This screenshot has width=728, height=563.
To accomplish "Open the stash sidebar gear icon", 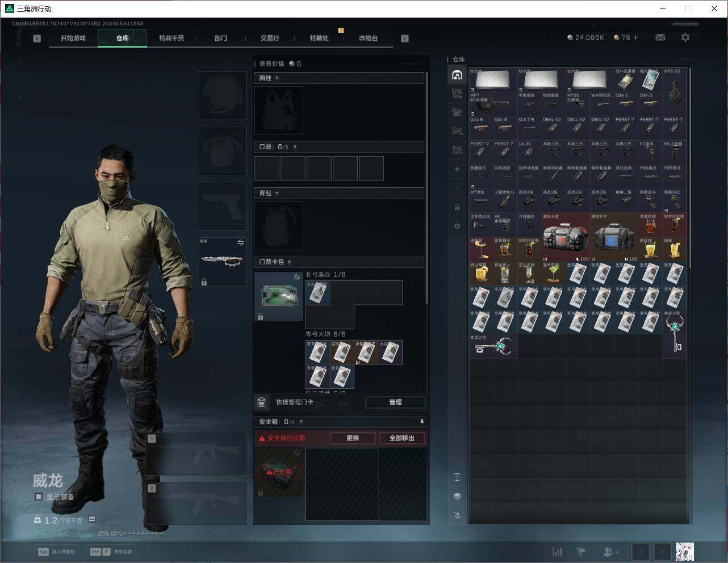I will (457, 226).
